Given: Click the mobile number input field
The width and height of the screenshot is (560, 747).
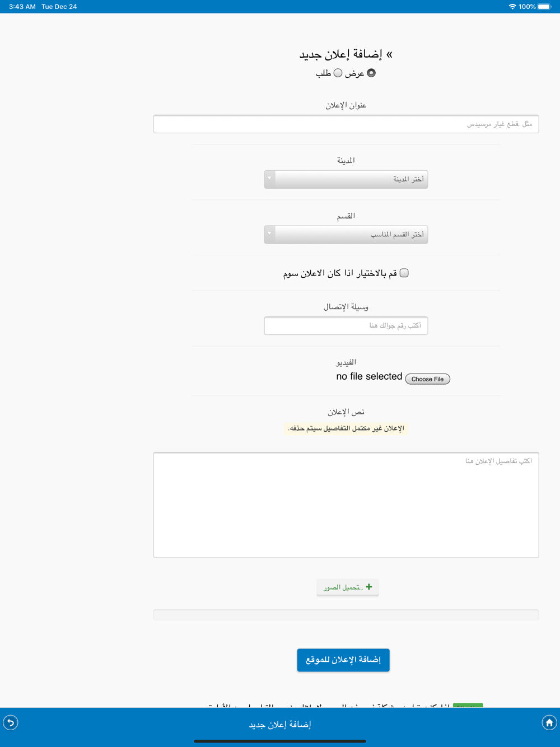Looking at the screenshot, I should (346, 326).
